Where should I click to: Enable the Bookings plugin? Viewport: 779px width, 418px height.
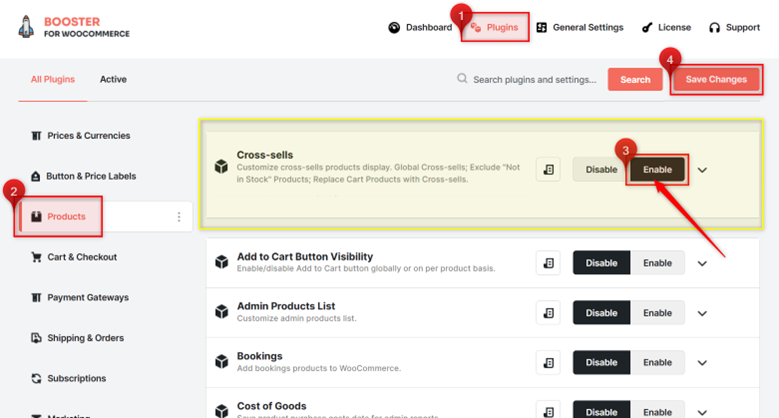657,362
